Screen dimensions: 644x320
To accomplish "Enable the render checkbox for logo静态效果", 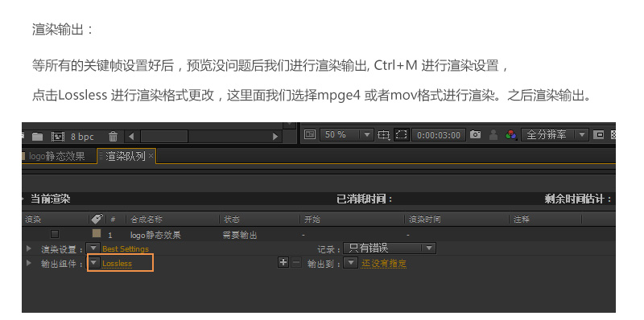I will pos(55,234).
